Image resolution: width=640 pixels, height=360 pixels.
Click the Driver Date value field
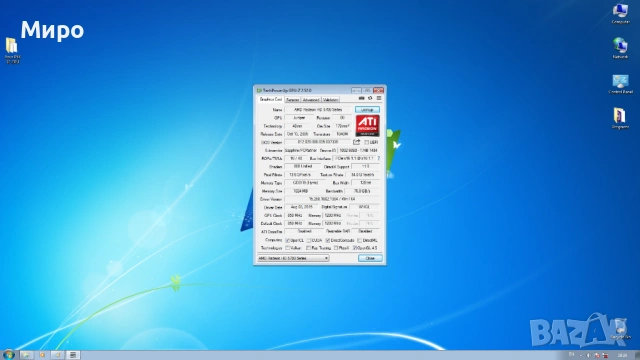tap(301, 207)
